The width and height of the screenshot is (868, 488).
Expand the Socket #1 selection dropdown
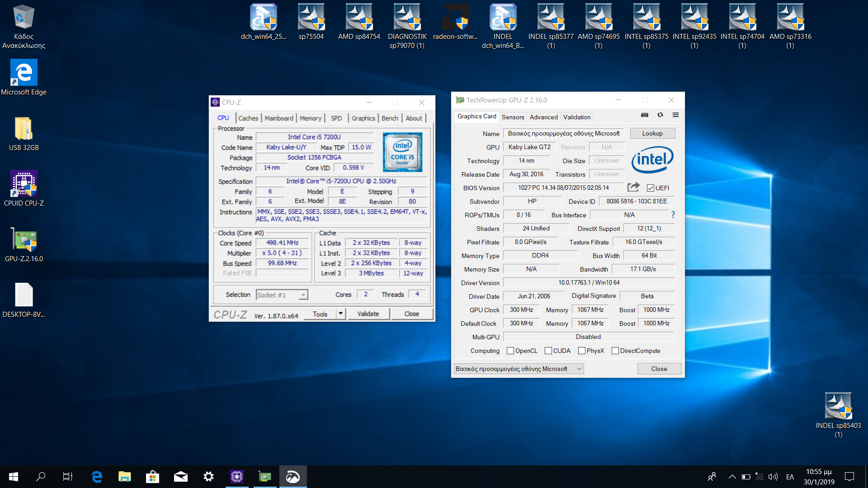[x=303, y=295]
